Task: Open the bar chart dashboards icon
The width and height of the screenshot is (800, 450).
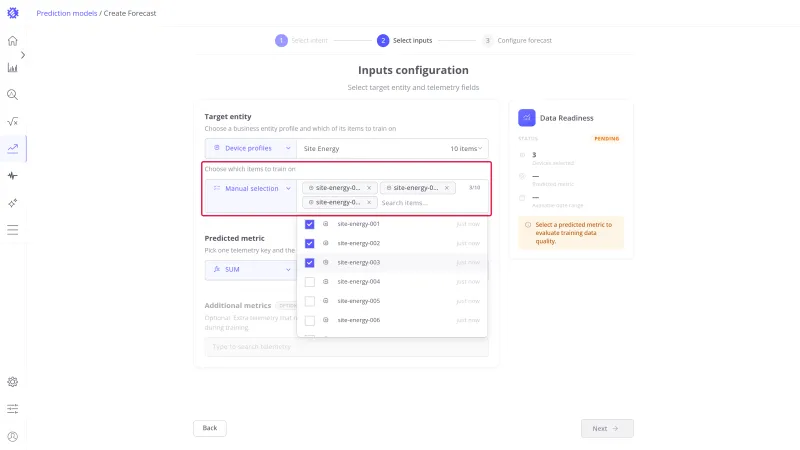Action: [13, 67]
